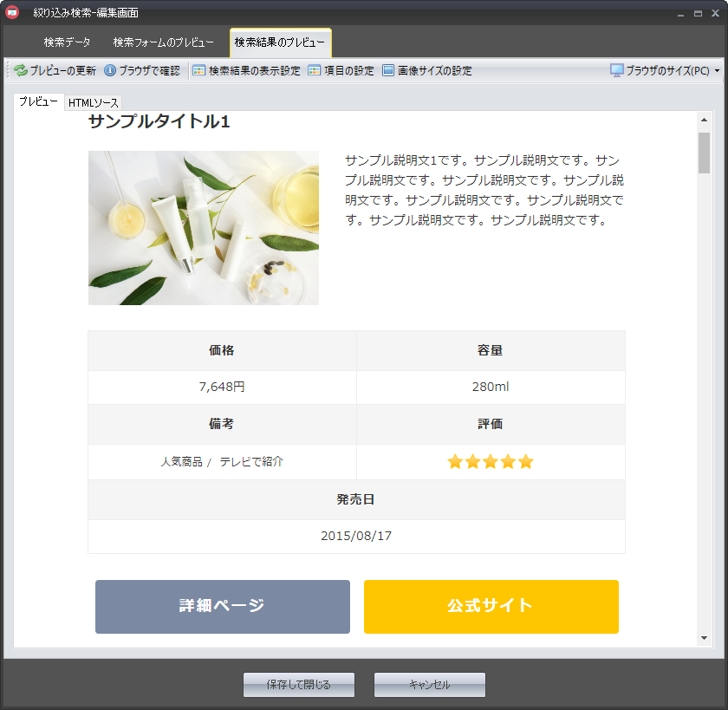Expand the browser size (PC) dropdown arrow

pyautogui.click(x=717, y=71)
